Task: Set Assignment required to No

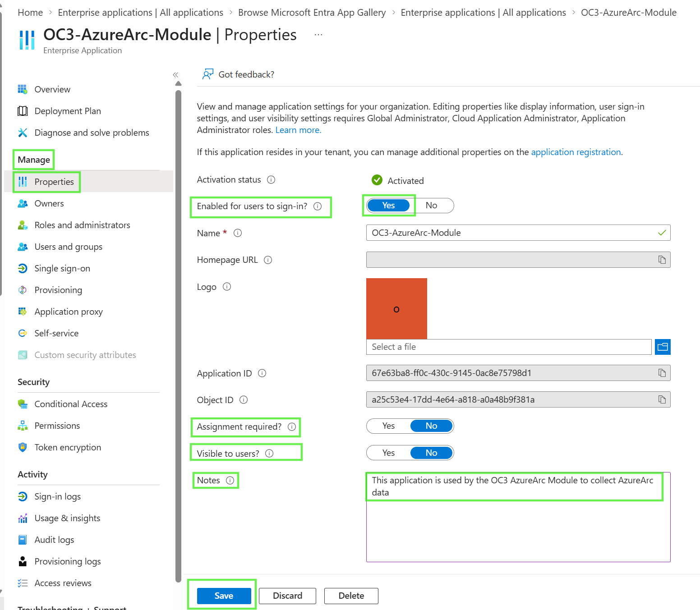Action: 431,426
